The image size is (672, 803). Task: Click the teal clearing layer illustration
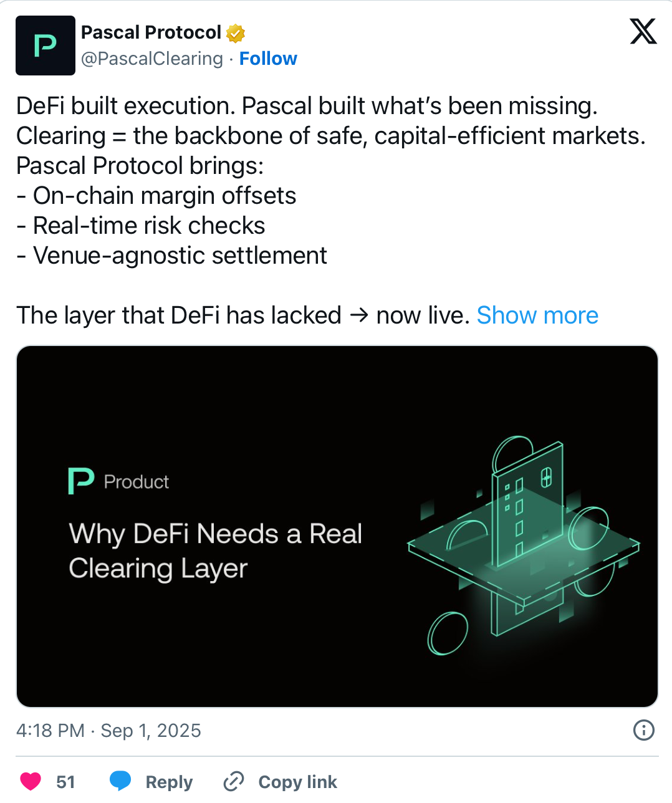click(x=524, y=549)
